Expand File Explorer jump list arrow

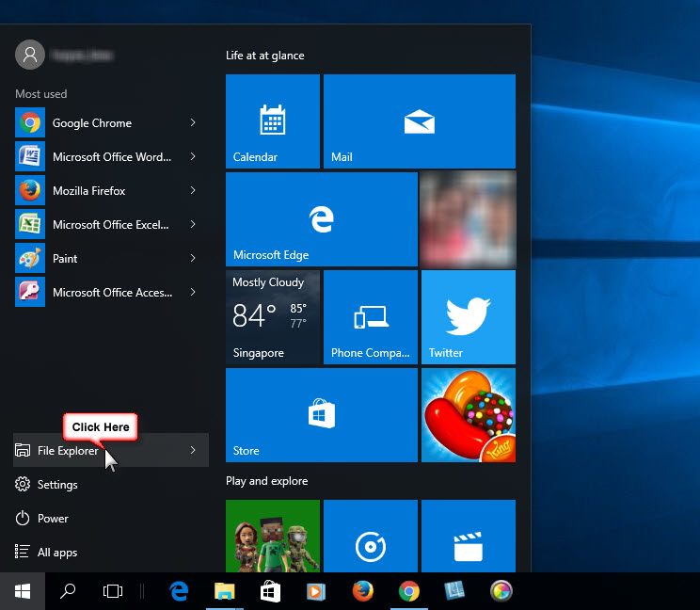coord(193,450)
